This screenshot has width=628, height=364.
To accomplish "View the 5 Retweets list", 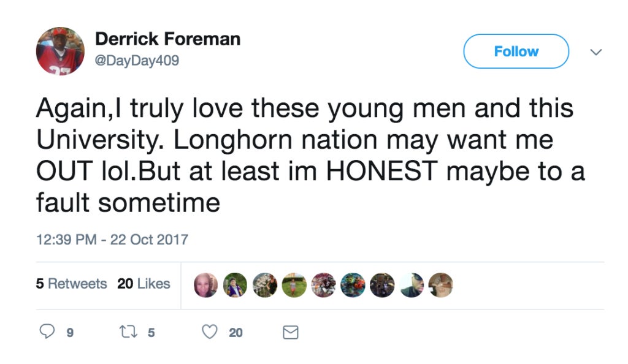I will (x=71, y=284).
